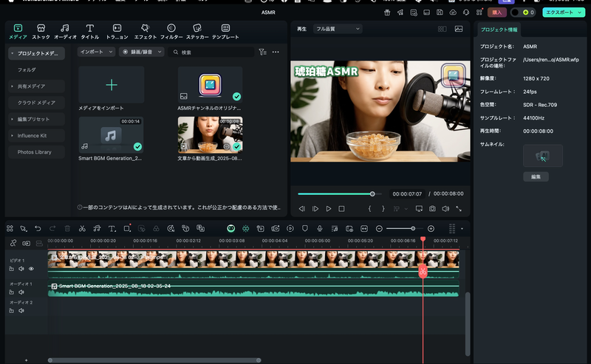Click the fullscreen expand icon in preview
The width and height of the screenshot is (591, 364).
tap(459, 208)
